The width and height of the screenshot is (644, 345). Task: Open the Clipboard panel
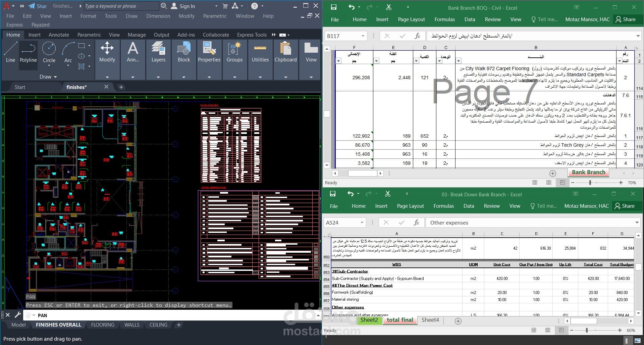point(285,53)
